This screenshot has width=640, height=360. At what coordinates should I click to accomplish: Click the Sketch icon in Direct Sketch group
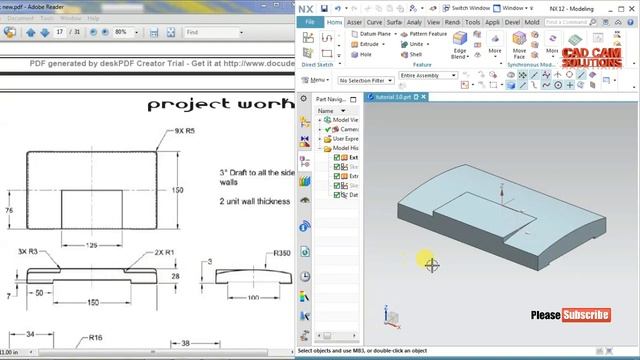[308, 38]
